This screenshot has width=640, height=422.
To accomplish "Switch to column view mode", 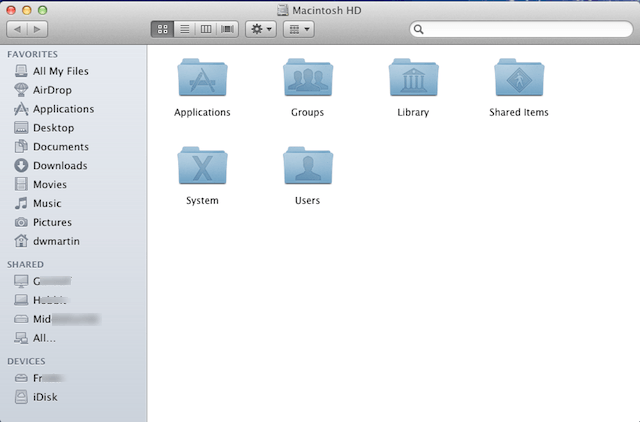I will click(x=206, y=30).
